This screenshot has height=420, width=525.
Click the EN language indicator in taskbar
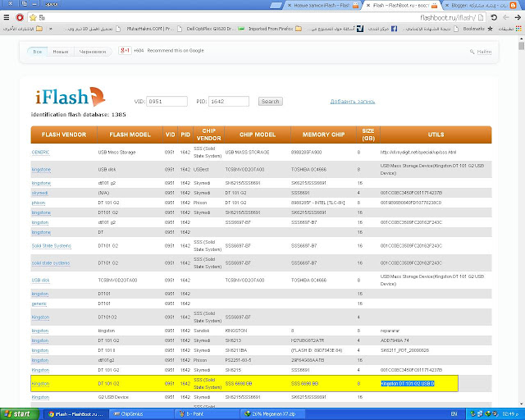[x=454, y=414]
